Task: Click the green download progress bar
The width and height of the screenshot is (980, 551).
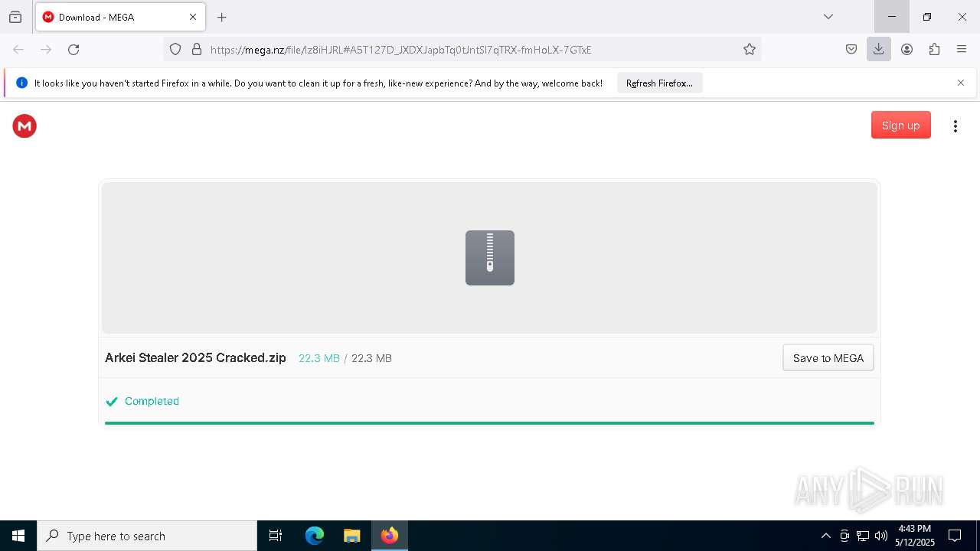Action: tap(489, 422)
